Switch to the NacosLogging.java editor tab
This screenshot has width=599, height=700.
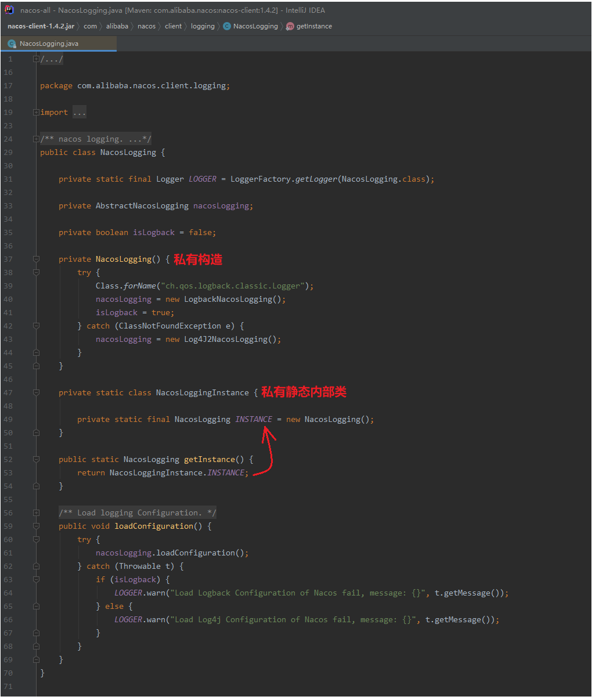tap(59, 44)
